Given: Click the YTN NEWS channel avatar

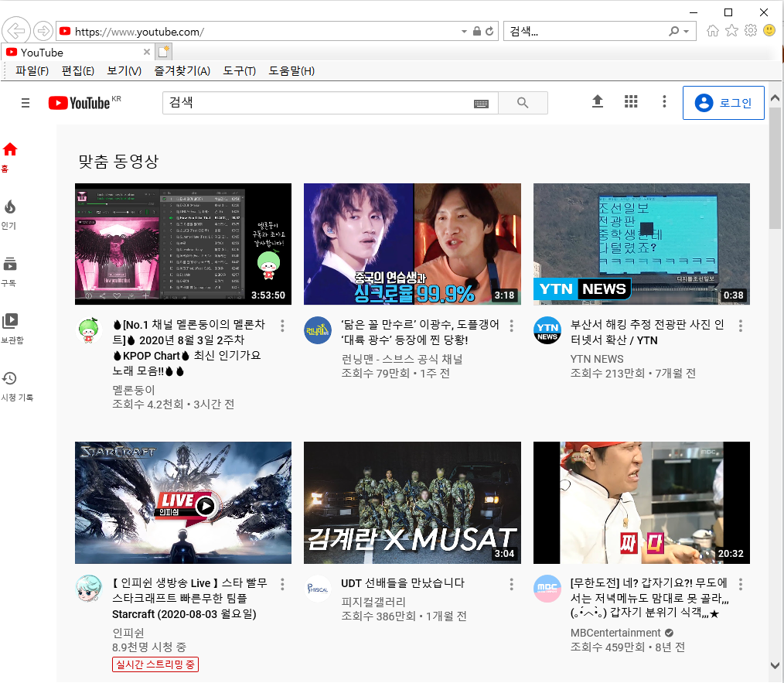Looking at the screenshot, I should coord(547,330).
